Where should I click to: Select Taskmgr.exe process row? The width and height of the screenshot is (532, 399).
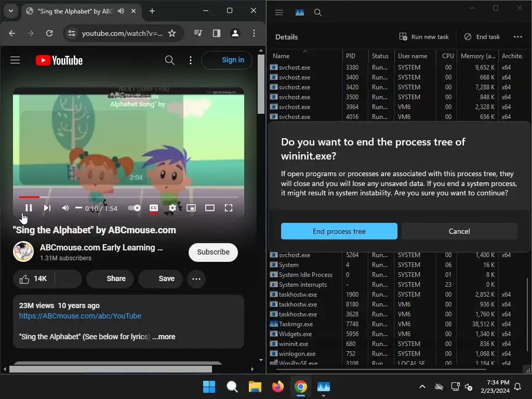click(x=397, y=324)
